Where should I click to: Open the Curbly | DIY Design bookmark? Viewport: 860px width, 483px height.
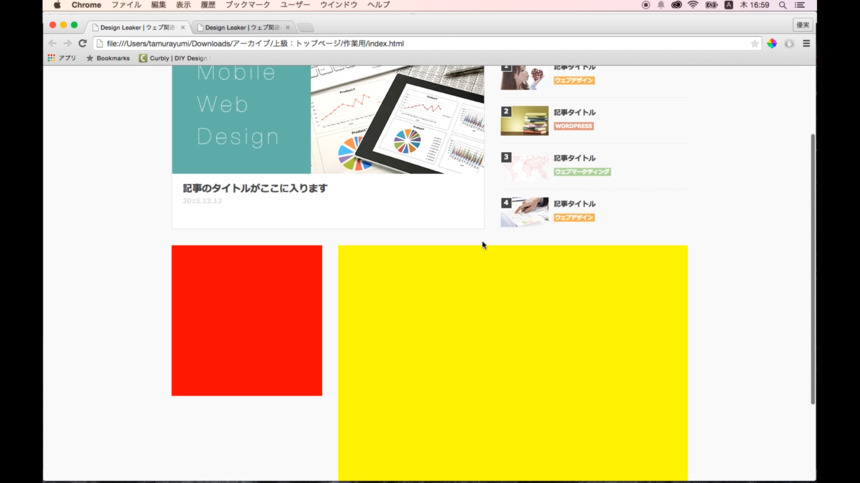coord(174,58)
